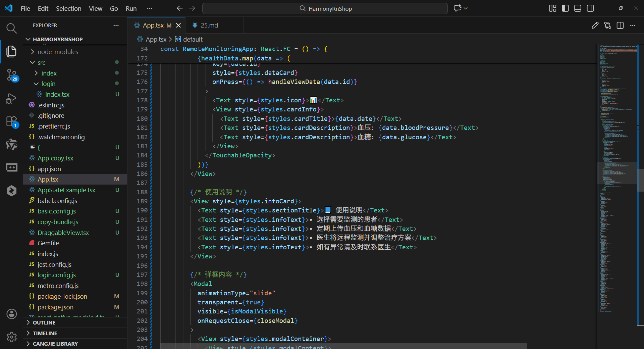Image resolution: width=644 pixels, height=349 pixels.
Task: Open the View menu
Action: pos(96,8)
